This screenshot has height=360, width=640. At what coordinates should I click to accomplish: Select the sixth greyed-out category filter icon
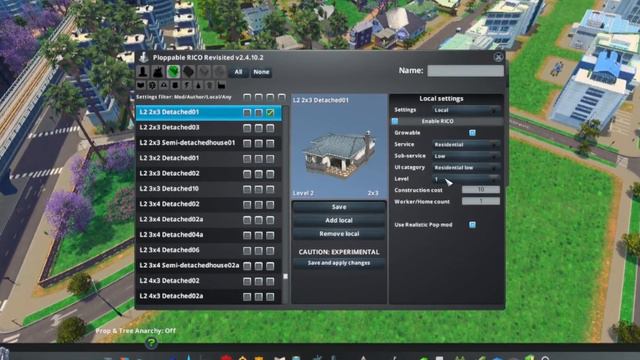click(220, 72)
